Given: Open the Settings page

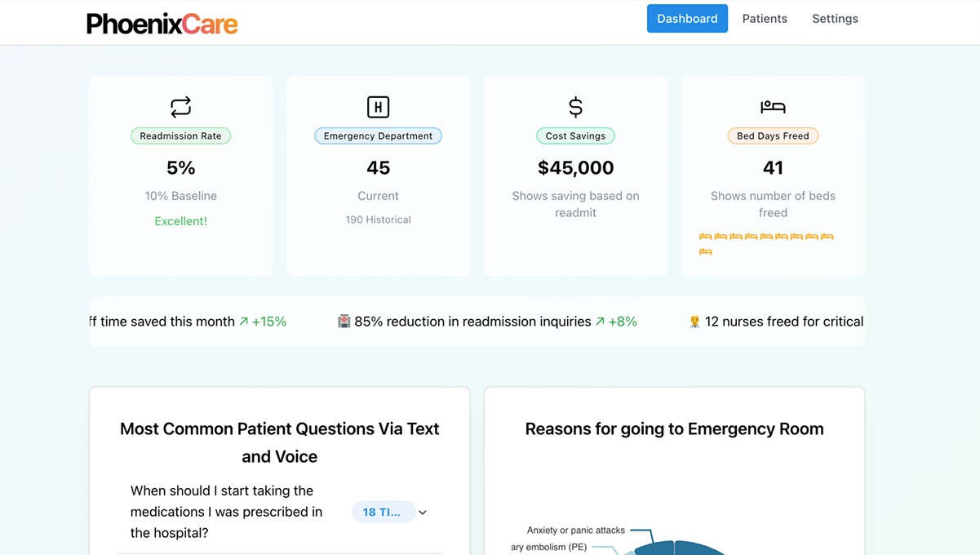Looking at the screenshot, I should (x=835, y=19).
